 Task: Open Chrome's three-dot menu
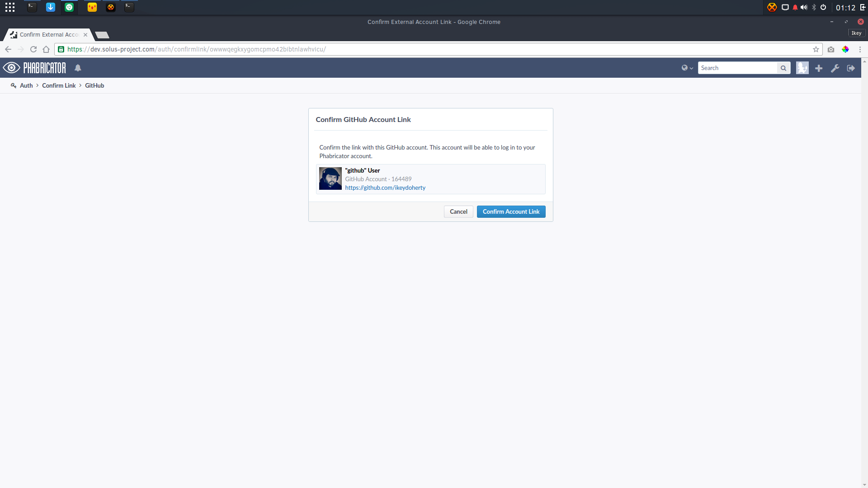click(860, 49)
